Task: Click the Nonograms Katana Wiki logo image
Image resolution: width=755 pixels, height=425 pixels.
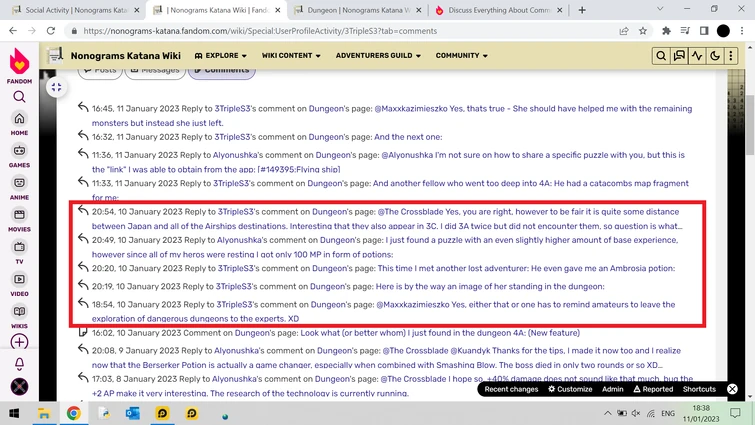Action: click(55, 55)
